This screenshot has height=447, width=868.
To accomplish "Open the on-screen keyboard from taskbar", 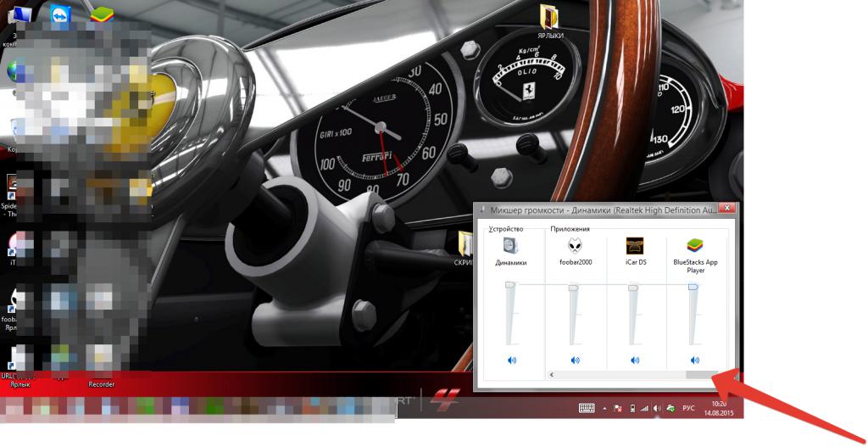I will point(587,408).
